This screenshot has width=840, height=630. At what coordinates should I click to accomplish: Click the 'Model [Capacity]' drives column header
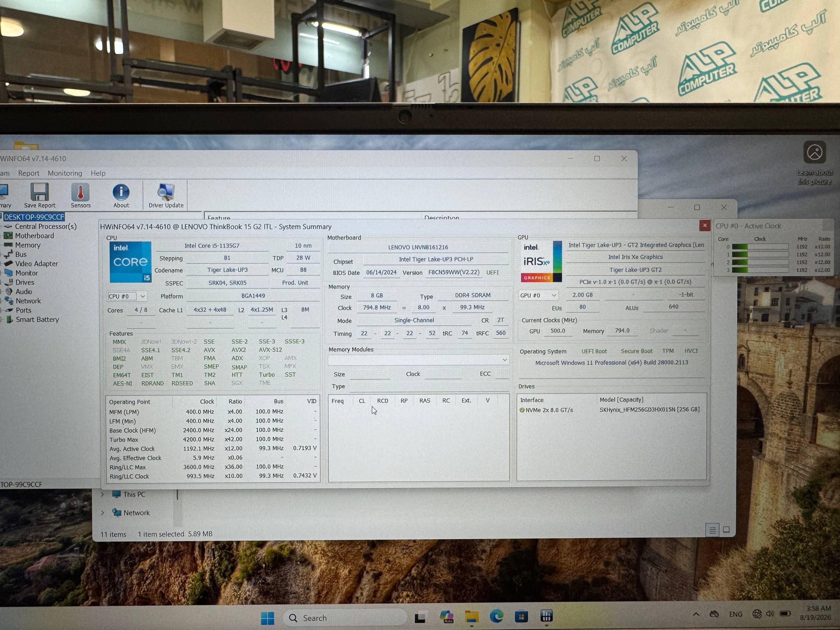(621, 400)
